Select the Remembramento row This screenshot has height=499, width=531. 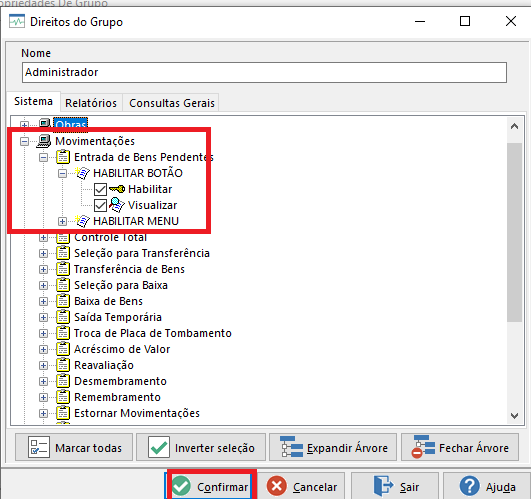(117, 397)
